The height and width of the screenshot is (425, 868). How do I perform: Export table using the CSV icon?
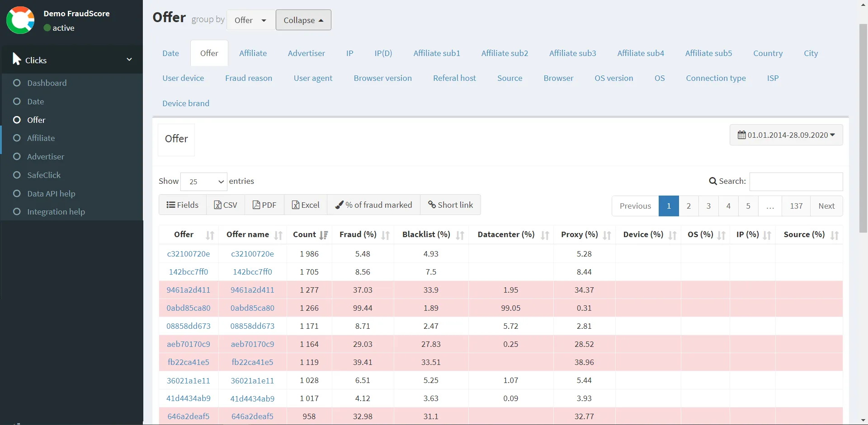click(x=217, y=205)
